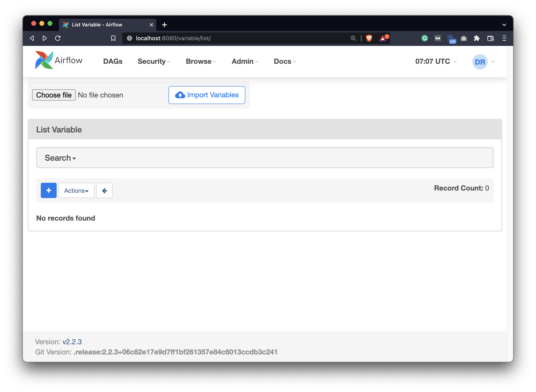Go to the DAGs page
Image resolution: width=536 pixels, height=392 pixels.
[113, 62]
